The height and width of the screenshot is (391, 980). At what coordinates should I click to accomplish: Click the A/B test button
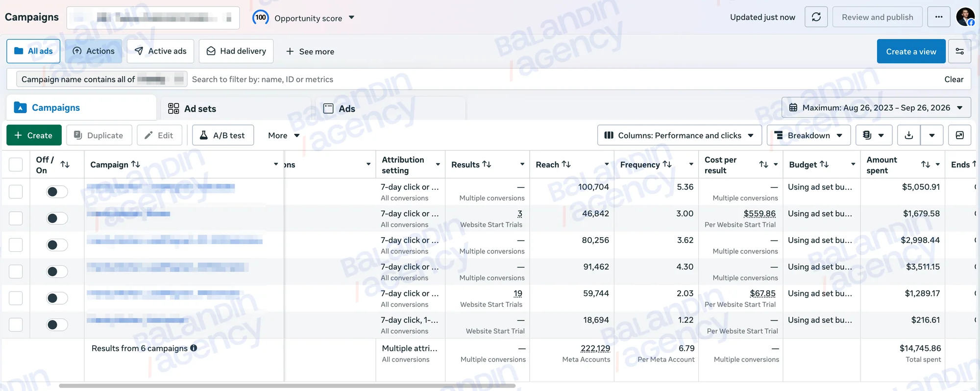[223, 135]
